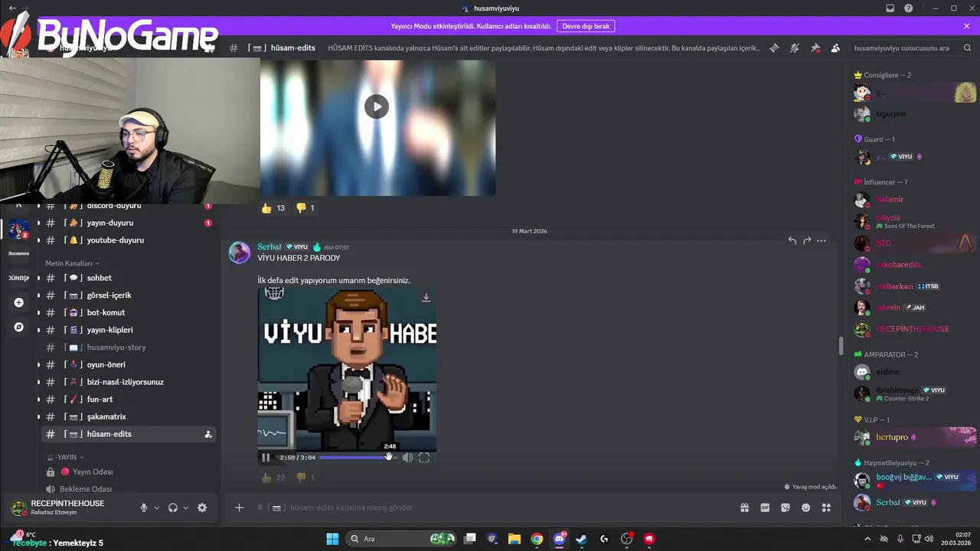This screenshot has height=551, width=980.
Task: Open discover servers compass icon
Action: [x=18, y=327]
